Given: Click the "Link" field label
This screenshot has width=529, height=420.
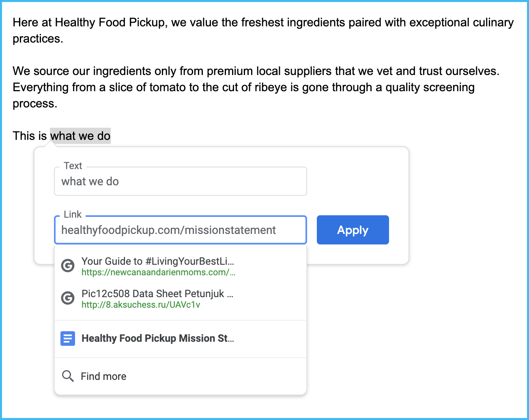Looking at the screenshot, I should pyautogui.click(x=73, y=214).
